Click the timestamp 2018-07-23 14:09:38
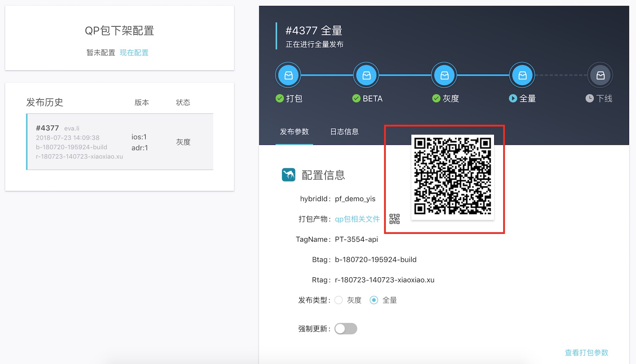This screenshot has height=364, width=636. [x=67, y=138]
